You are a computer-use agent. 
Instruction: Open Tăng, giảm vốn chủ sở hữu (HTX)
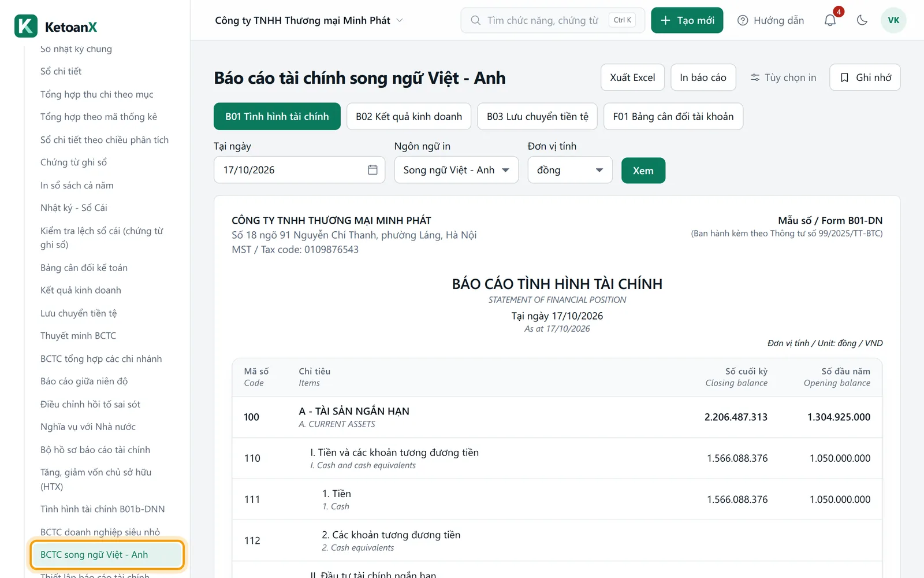coord(95,479)
